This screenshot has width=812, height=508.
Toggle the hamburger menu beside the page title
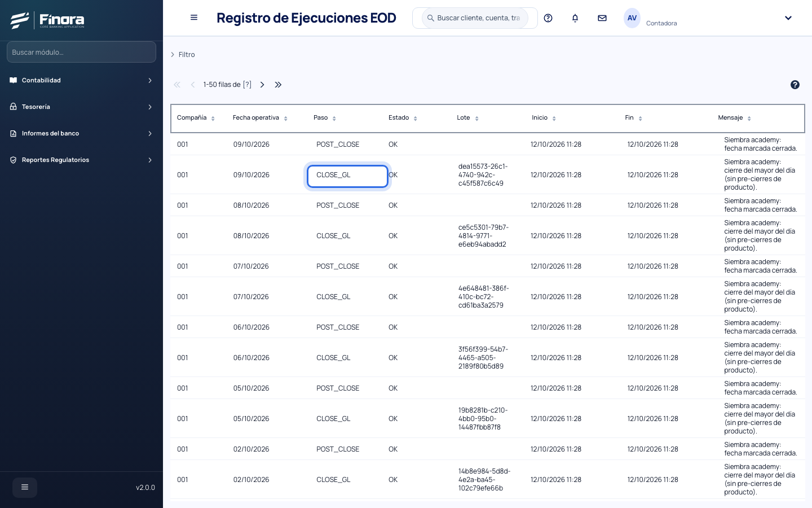(194, 17)
